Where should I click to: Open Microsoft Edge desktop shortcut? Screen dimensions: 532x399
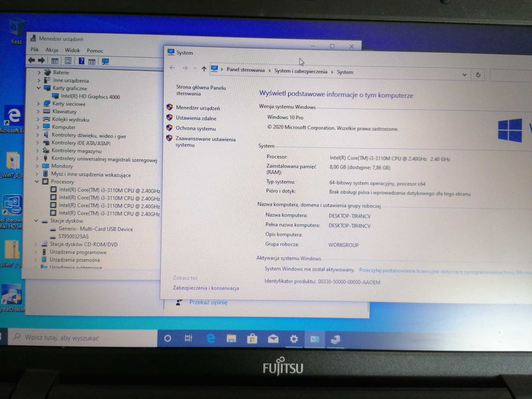[x=13, y=119]
